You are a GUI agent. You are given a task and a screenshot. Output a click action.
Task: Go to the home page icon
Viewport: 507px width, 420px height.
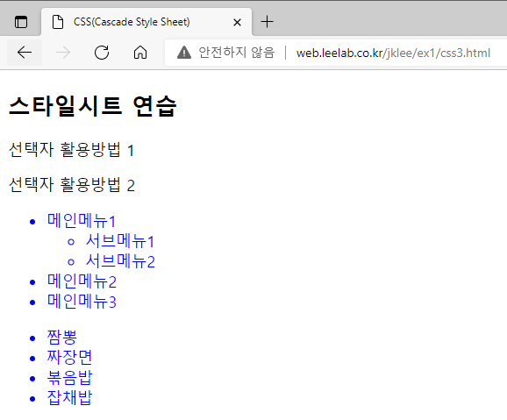(x=140, y=53)
